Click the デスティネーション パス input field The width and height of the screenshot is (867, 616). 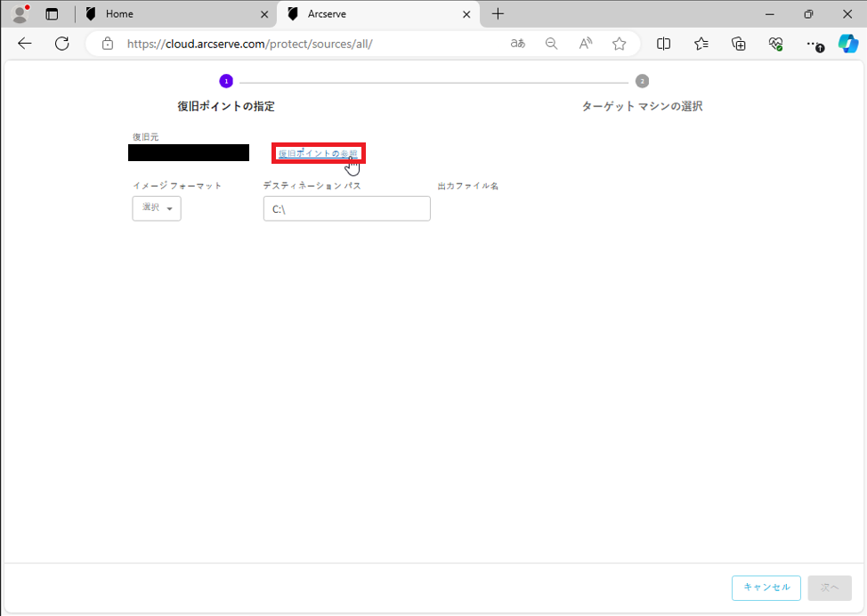[346, 208]
